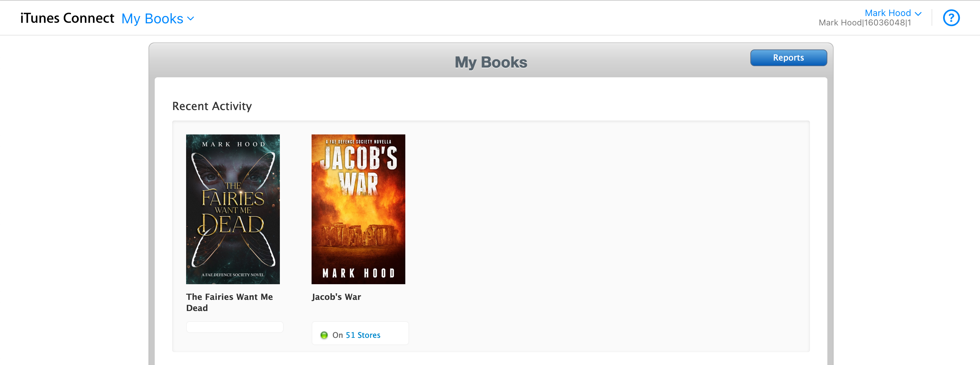The height and width of the screenshot is (365, 980).
Task: Click the 'On' status label for Jacob's War
Action: pos(337,335)
